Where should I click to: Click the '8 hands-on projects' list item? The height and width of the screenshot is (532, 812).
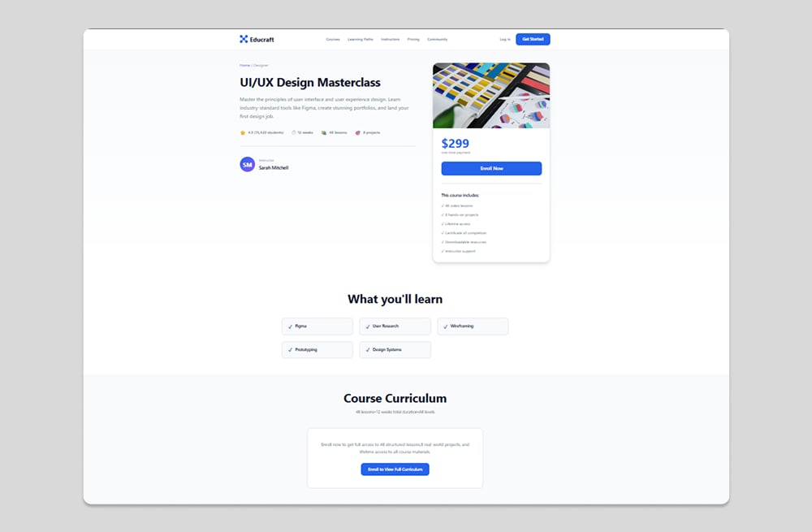[460, 214]
